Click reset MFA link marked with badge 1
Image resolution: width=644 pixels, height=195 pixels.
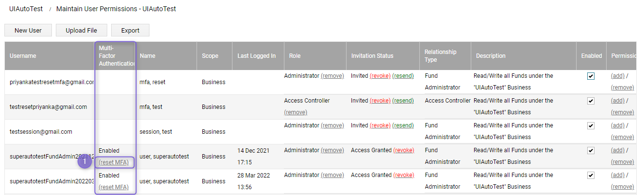tap(114, 162)
